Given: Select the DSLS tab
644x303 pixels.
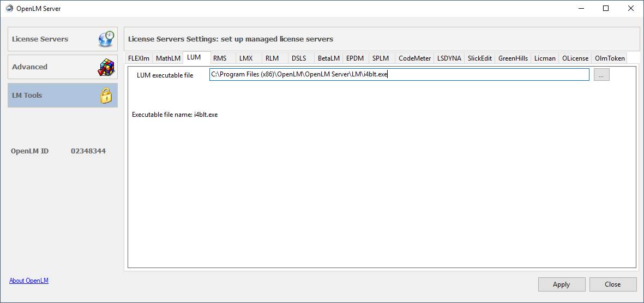Looking at the screenshot, I should click(299, 58).
